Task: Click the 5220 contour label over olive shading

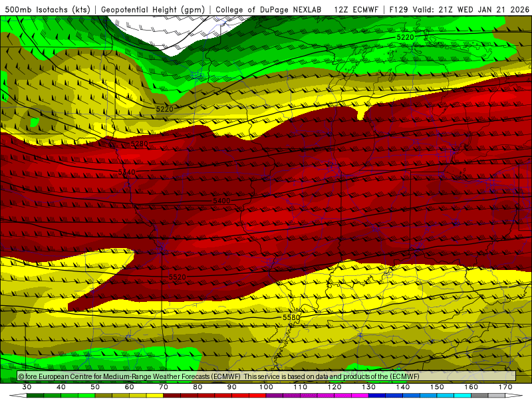Action: (x=164, y=109)
